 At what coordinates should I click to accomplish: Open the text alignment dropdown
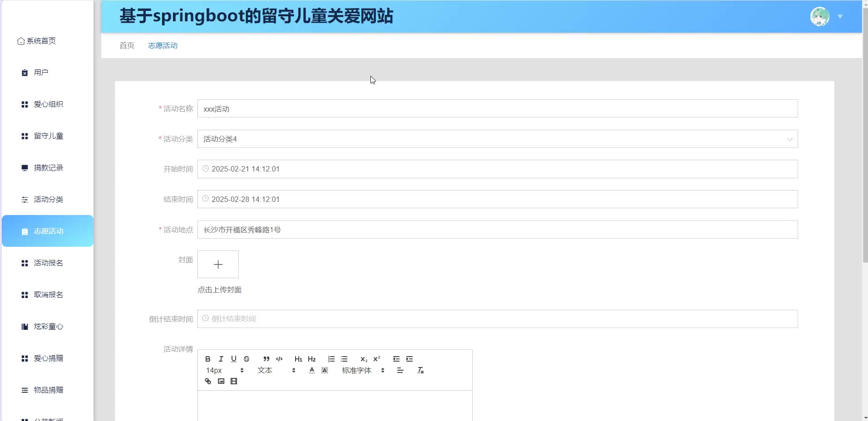click(x=400, y=370)
